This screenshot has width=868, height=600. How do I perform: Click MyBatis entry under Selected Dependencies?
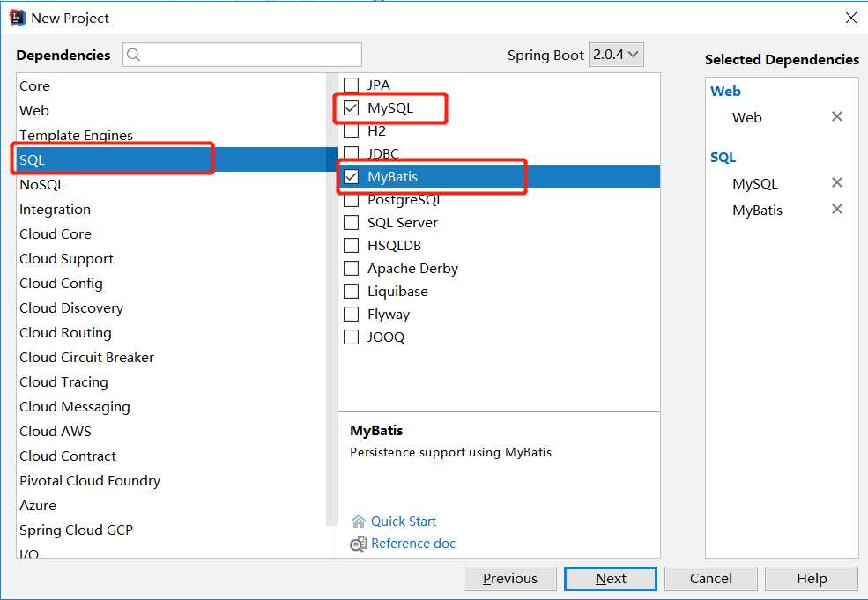[x=757, y=211]
